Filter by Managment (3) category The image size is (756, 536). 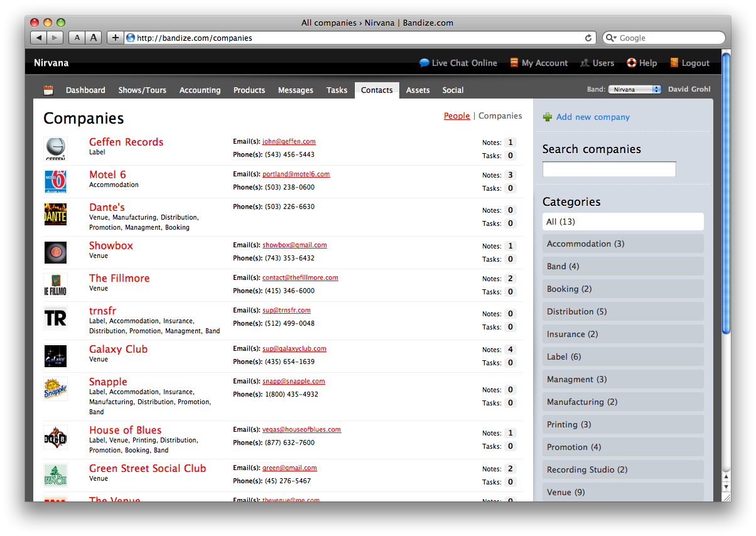pyautogui.click(x=623, y=379)
